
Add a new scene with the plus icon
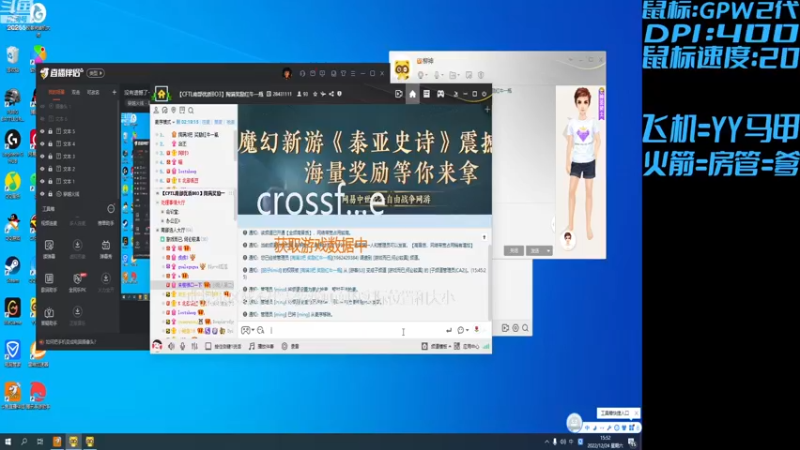click(x=114, y=92)
